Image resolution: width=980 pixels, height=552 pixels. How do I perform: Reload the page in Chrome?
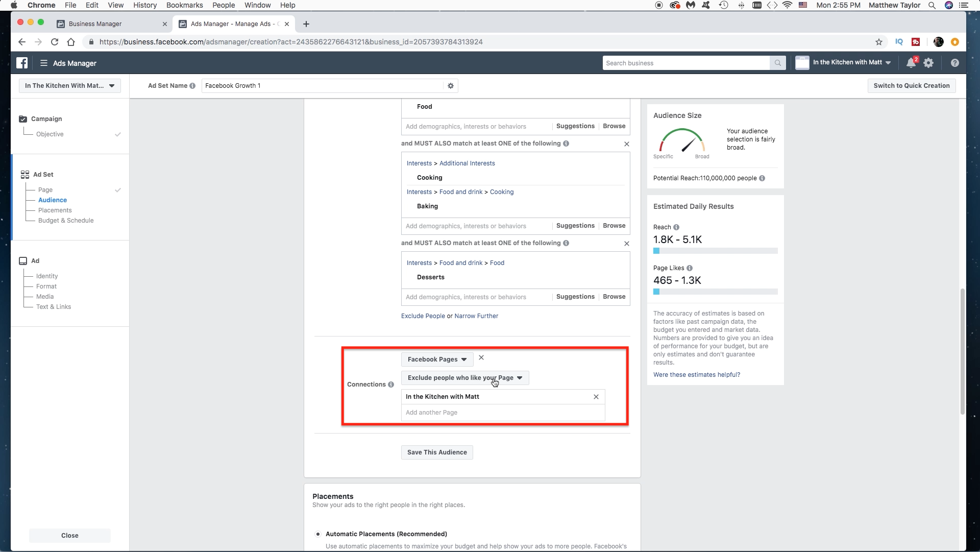click(55, 42)
